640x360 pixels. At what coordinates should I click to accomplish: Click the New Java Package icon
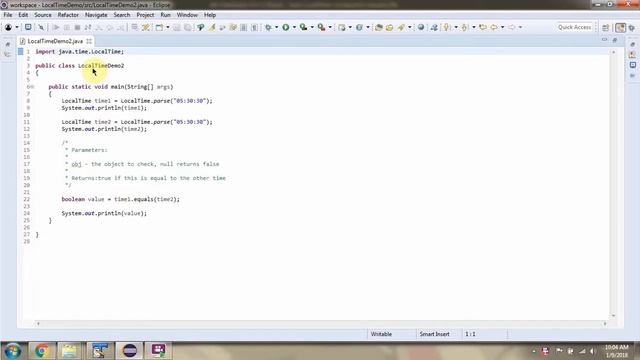coord(342,27)
